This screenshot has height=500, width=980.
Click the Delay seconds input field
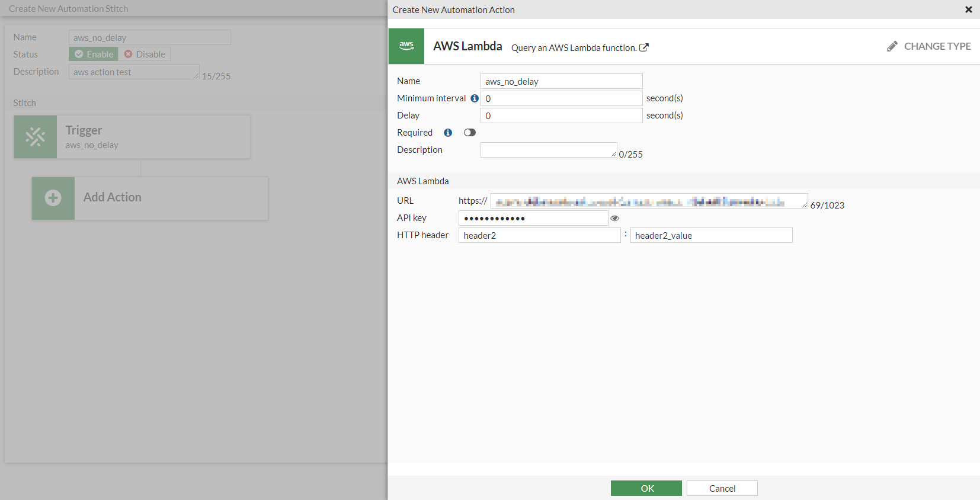coord(562,116)
